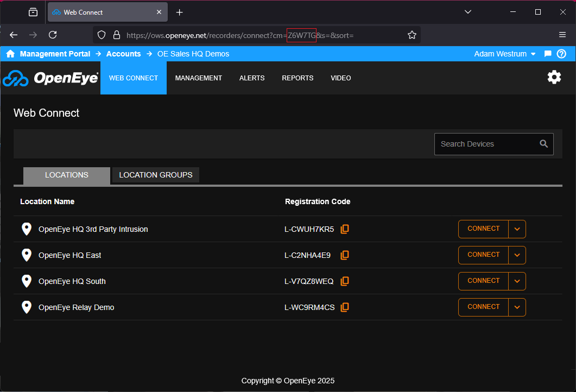Viewport: 576px width, 392px height.
Task: Expand connect options for OpenEye Relay Demo
Action: tap(517, 307)
